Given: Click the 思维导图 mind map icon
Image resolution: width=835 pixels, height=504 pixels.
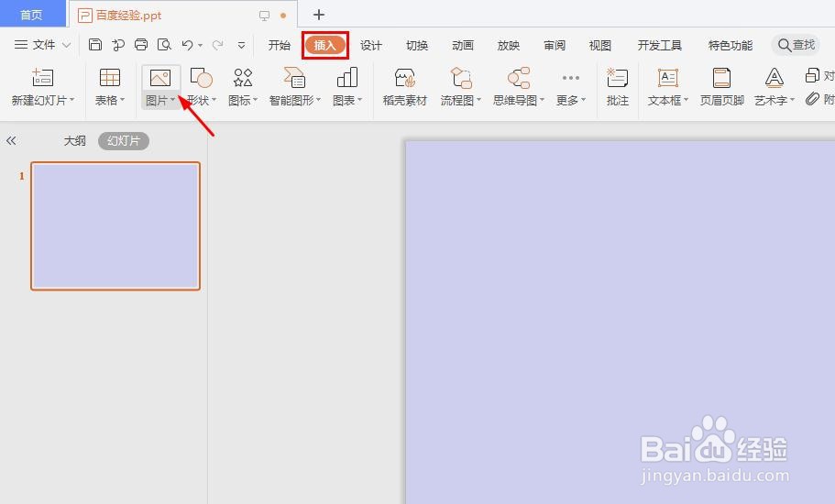Looking at the screenshot, I should 519,78.
